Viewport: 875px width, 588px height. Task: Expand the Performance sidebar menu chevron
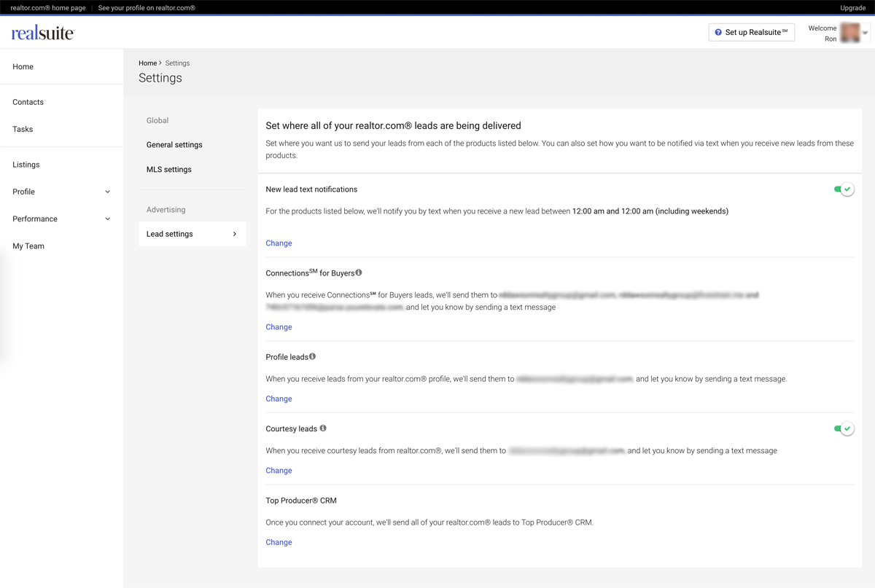(x=108, y=219)
